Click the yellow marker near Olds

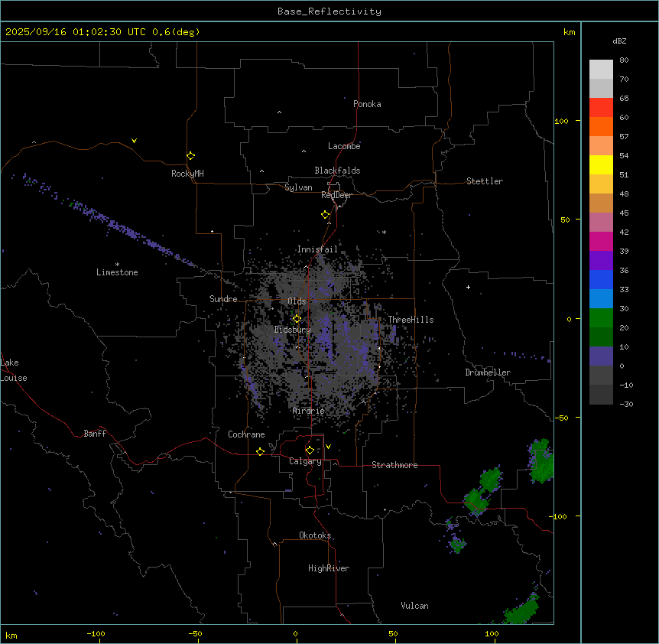[297, 319]
